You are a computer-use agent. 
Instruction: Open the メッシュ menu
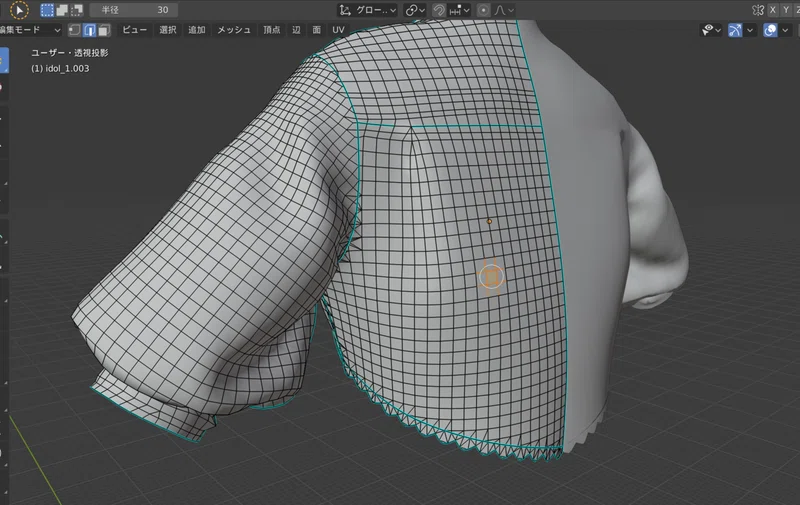[234, 30]
